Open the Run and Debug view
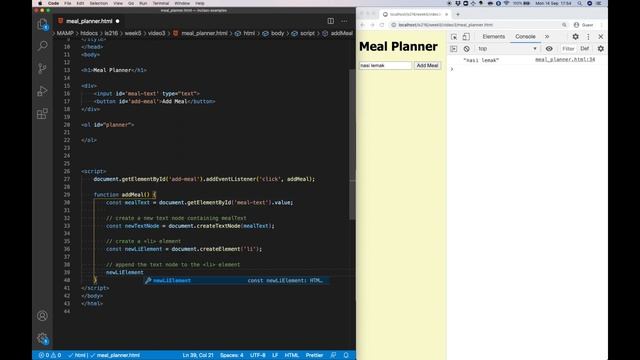Image resolution: width=640 pixels, height=360 pixels. [42, 91]
